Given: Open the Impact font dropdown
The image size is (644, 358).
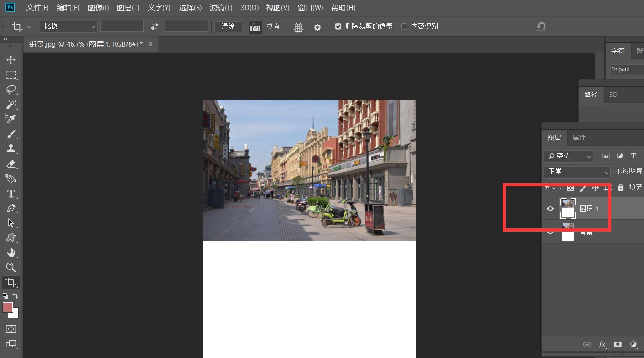Looking at the screenshot, I should coord(627,69).
